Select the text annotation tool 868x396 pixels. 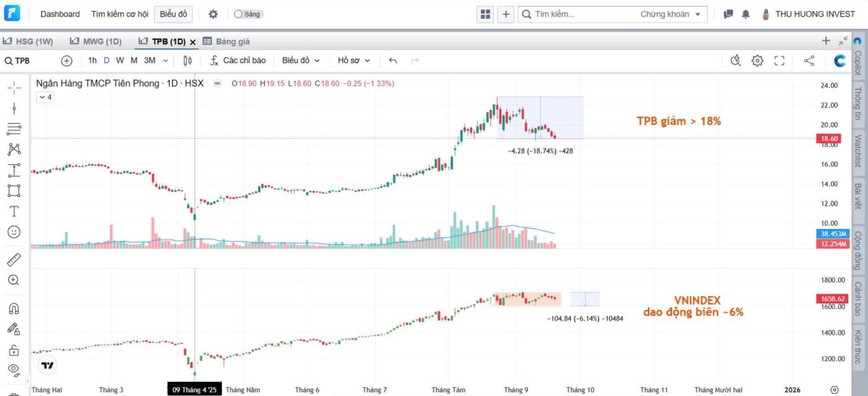[14, 211]
